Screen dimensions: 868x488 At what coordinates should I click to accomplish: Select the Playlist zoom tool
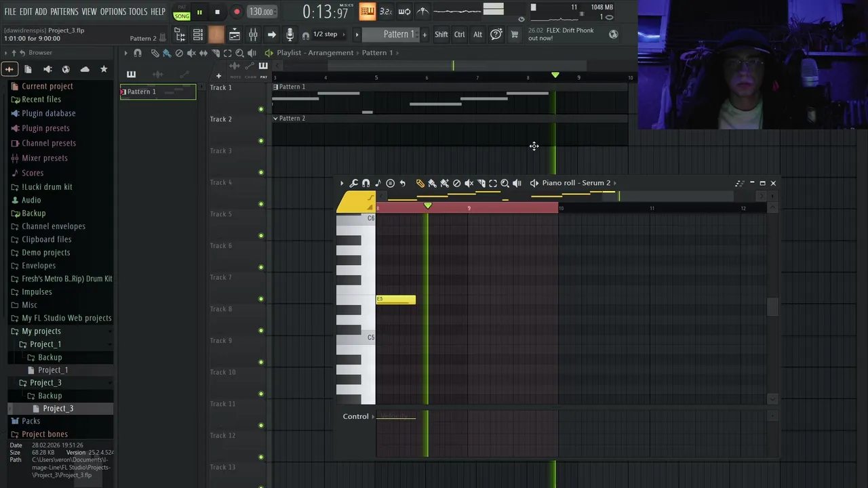click(239, 53)
